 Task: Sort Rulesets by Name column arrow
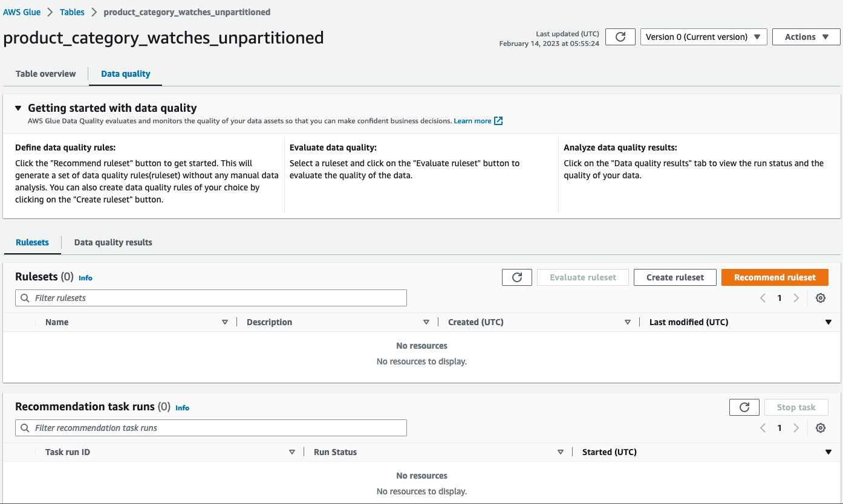tap(225, 322)
